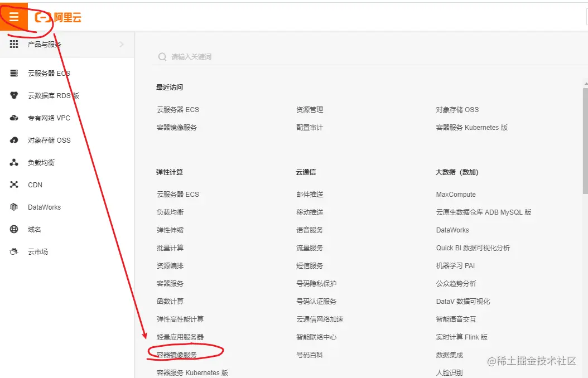Click the Aliyun logo
This screenshot has height=378, width=588.
tap(58, 17)
